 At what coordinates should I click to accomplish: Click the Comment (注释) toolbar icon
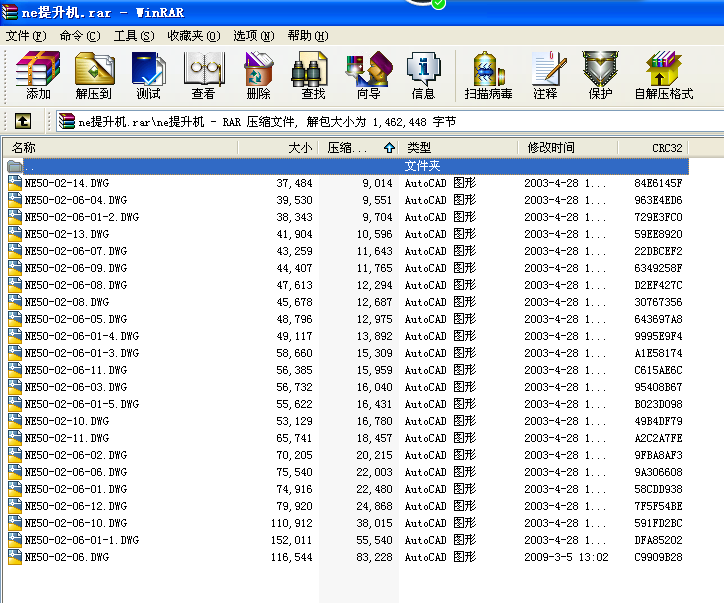545,76
